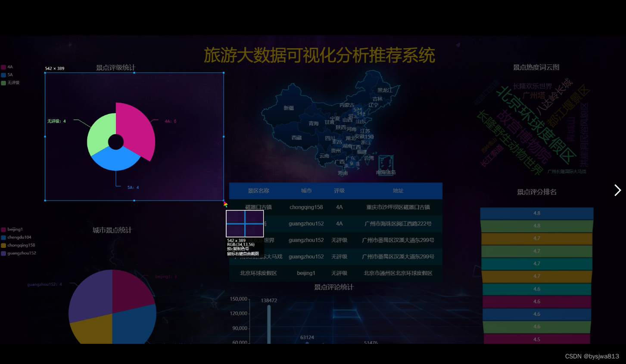626x364 pixels.
Task: Click the 地址 column header
Action: tap(398, 191)
